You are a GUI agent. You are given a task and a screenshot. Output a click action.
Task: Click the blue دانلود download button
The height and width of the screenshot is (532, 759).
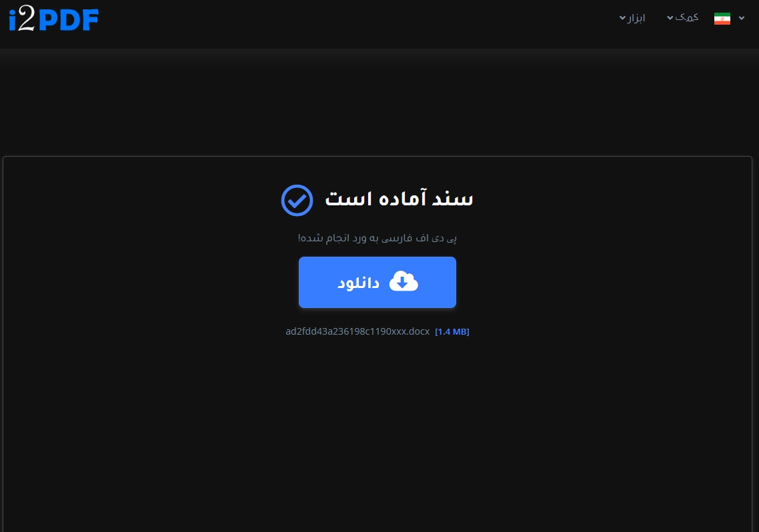(x=377, y=283)
